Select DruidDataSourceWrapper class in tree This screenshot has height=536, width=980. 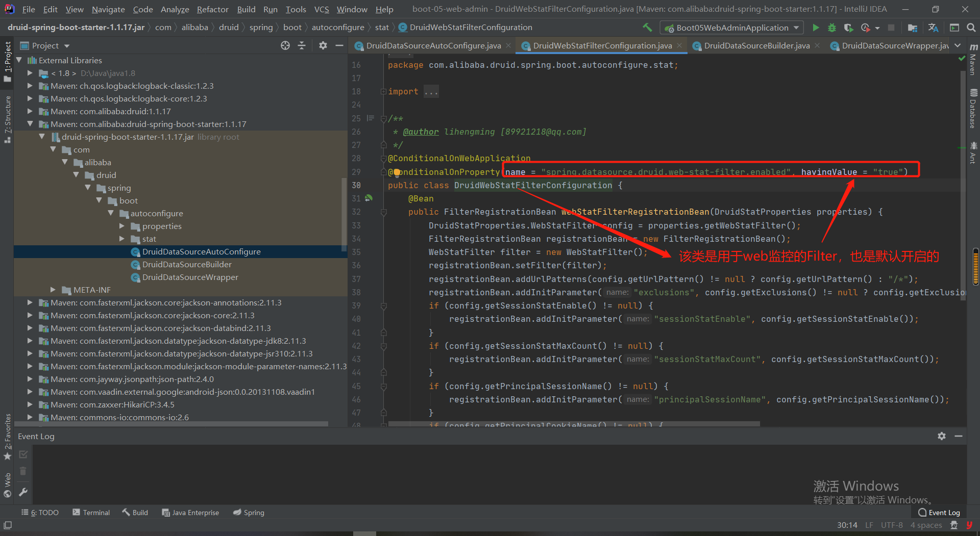[190, 277]
